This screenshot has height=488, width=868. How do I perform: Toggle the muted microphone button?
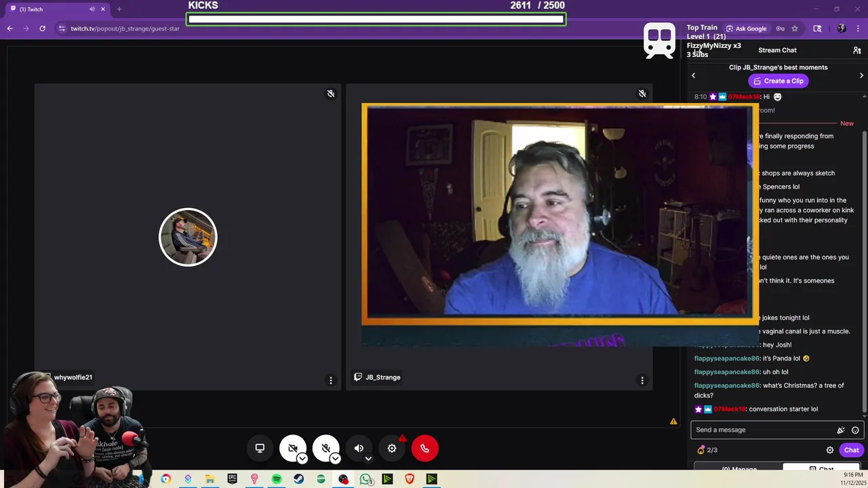325,448
